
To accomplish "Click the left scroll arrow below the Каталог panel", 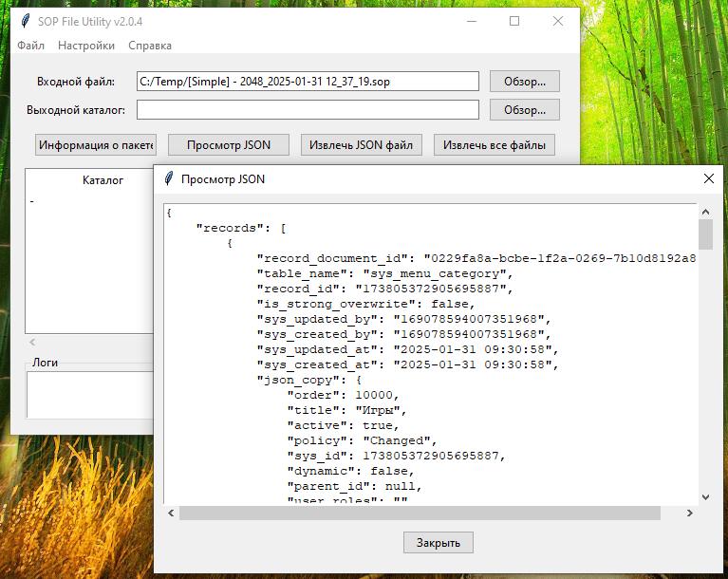I will click(32, 343).
